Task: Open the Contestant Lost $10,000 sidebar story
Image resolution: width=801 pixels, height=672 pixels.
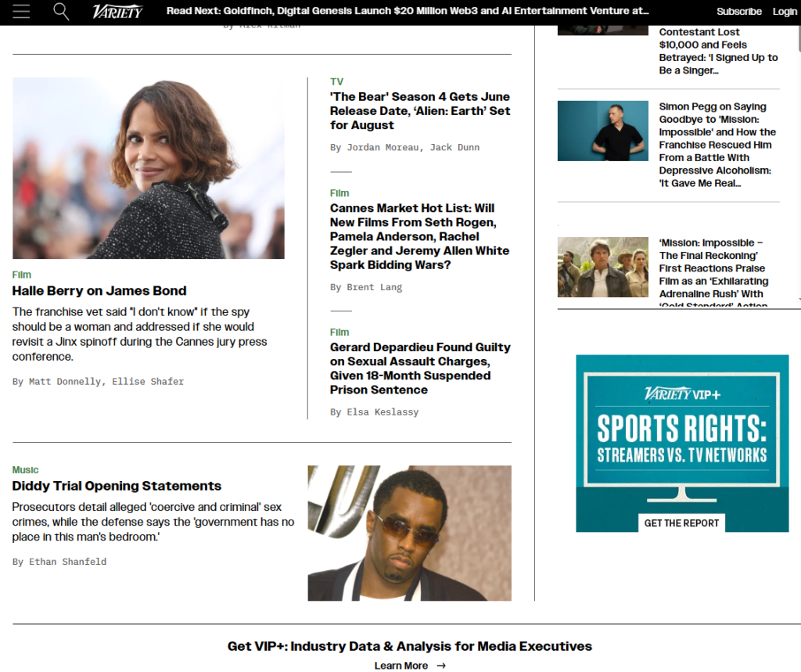Action: pos(718,51)
